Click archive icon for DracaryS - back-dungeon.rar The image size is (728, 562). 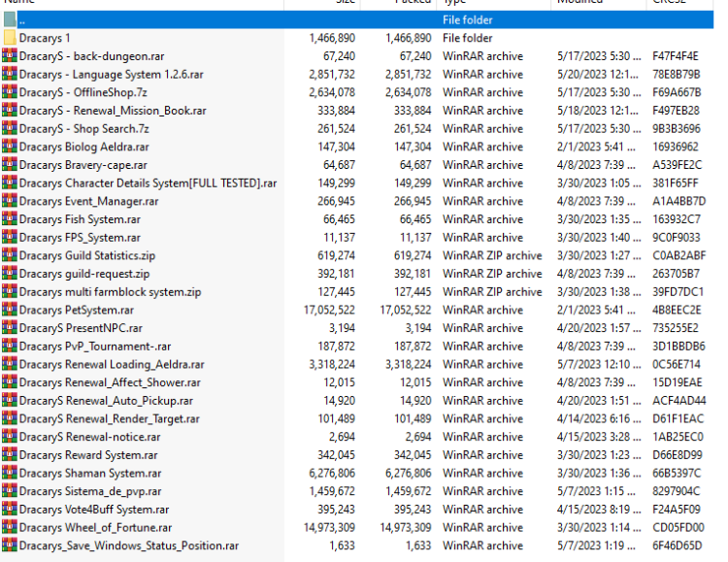(10, 55)
